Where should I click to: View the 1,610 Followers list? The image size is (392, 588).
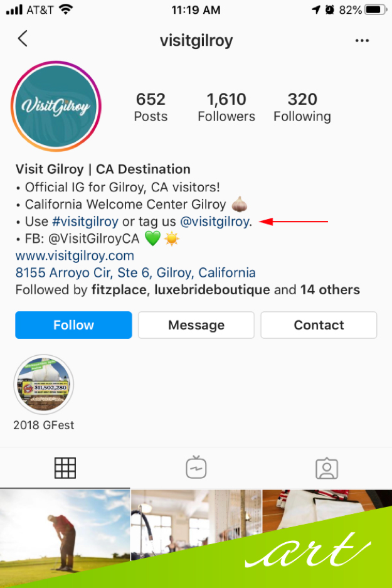(x=226, y=107)
